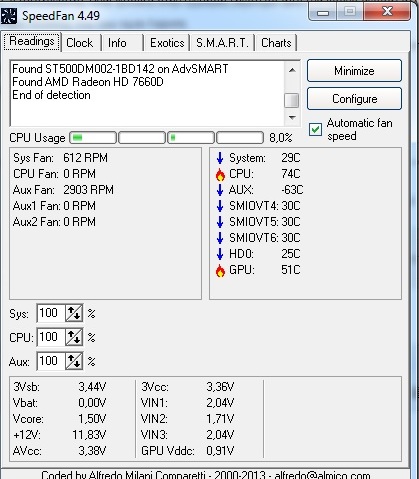Click the Aux speed percentage field
The image size is (419, 479).
click(x=51, y=361)
